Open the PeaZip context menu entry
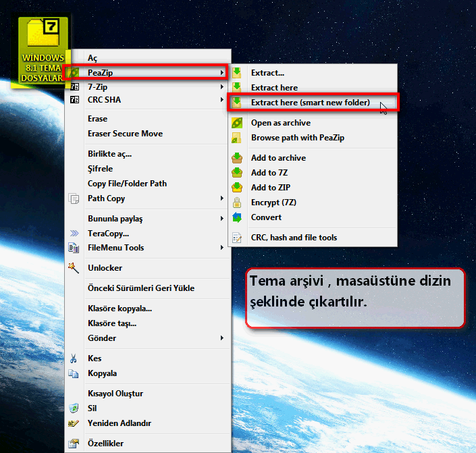This screenshot has width=476, height=453. click(147, 72)
